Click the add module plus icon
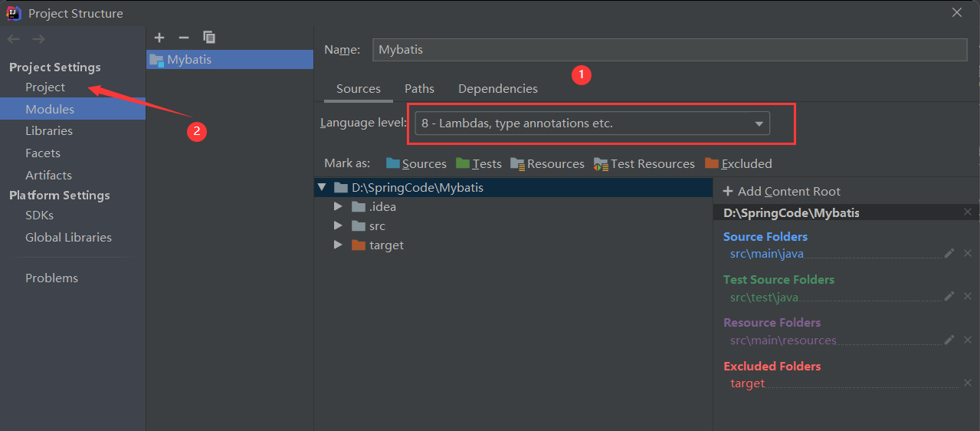This screenshot has width=980, height=431. pos(159,38)
